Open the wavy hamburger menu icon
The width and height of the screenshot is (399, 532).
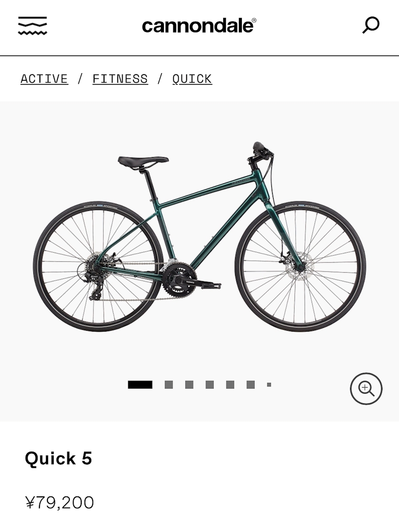pyautogui.click(x=33, y=26)
